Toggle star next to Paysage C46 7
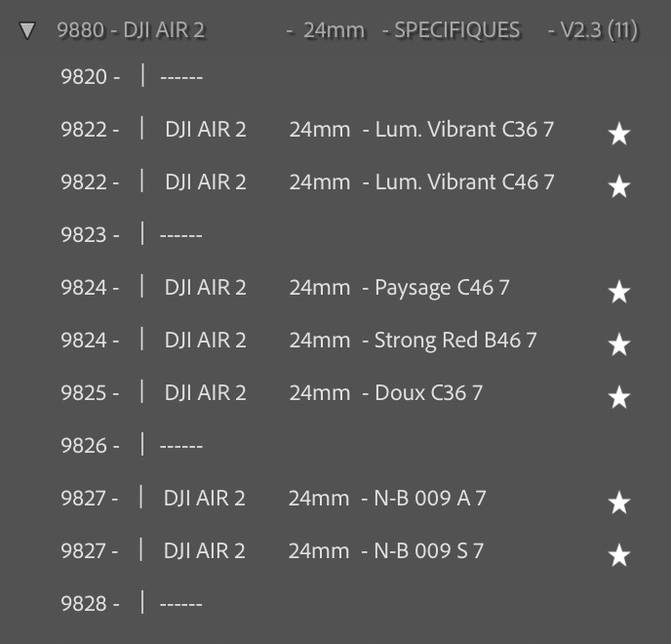The width and height of the screenshot is (671, 644). [x=618, y=292]
